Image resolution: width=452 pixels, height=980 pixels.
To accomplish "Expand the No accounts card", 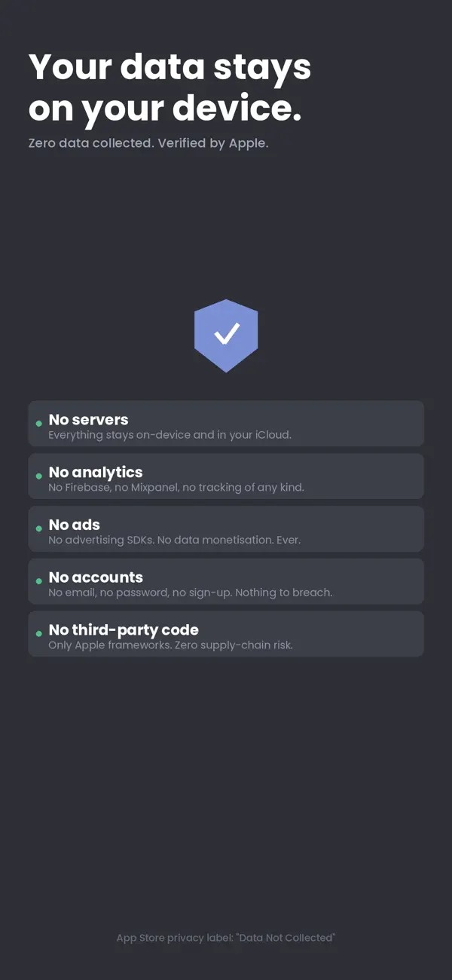I will click(x=226, y=581).
